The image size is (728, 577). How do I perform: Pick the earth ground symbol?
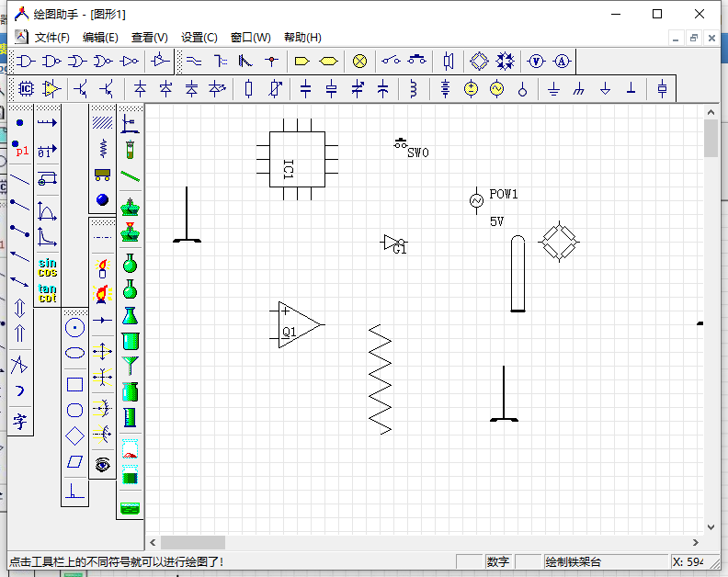[x=553, y=88]
